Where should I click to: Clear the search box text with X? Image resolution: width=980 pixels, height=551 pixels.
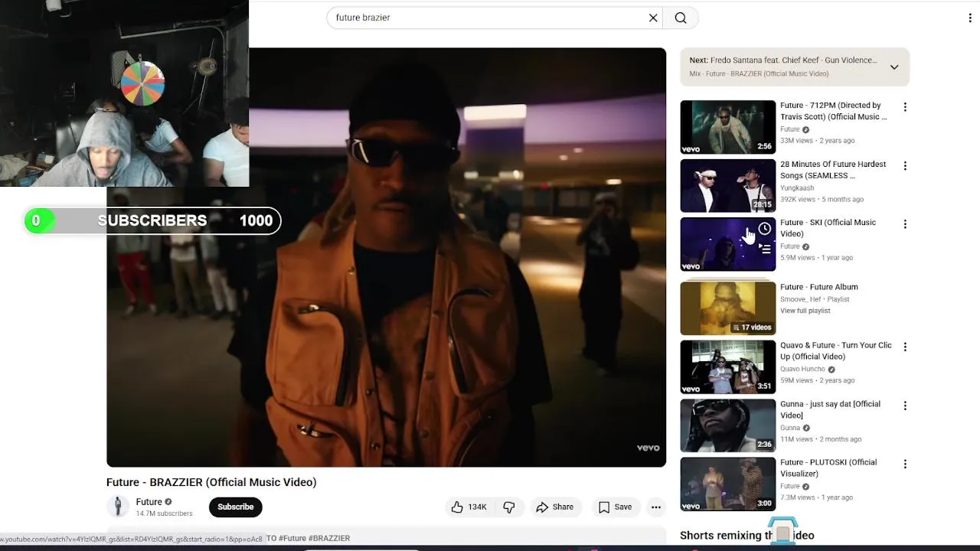click(x=653, y=18)
